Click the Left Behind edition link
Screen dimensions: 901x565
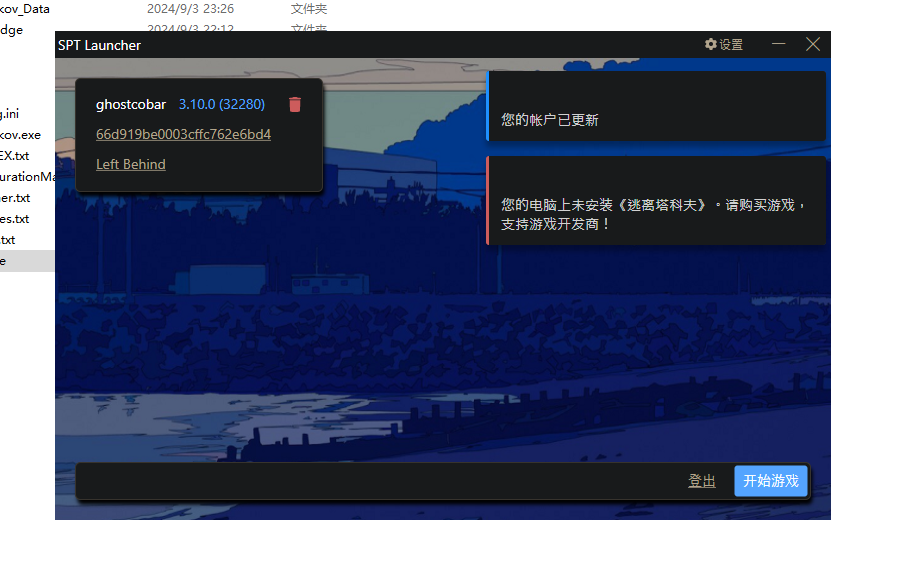[130, 164]
